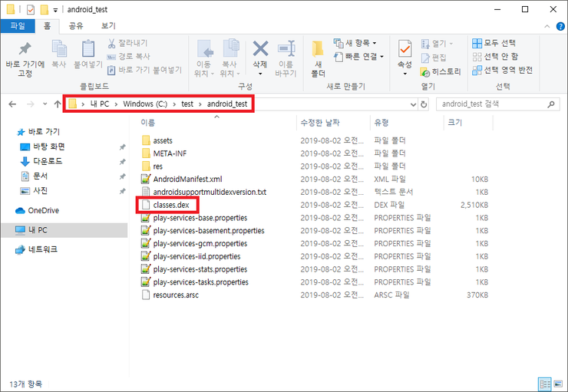Switch to the 보기 ribbon tab

[x=108, y=25]
